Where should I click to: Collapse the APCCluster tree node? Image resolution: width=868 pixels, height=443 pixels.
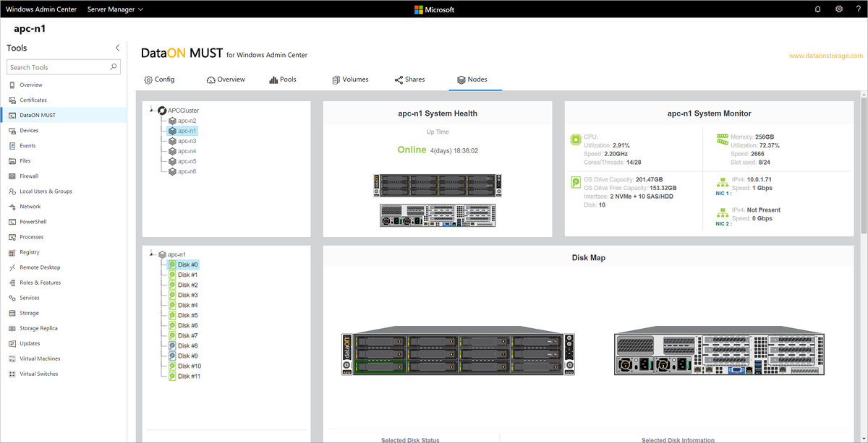(152, 110)
